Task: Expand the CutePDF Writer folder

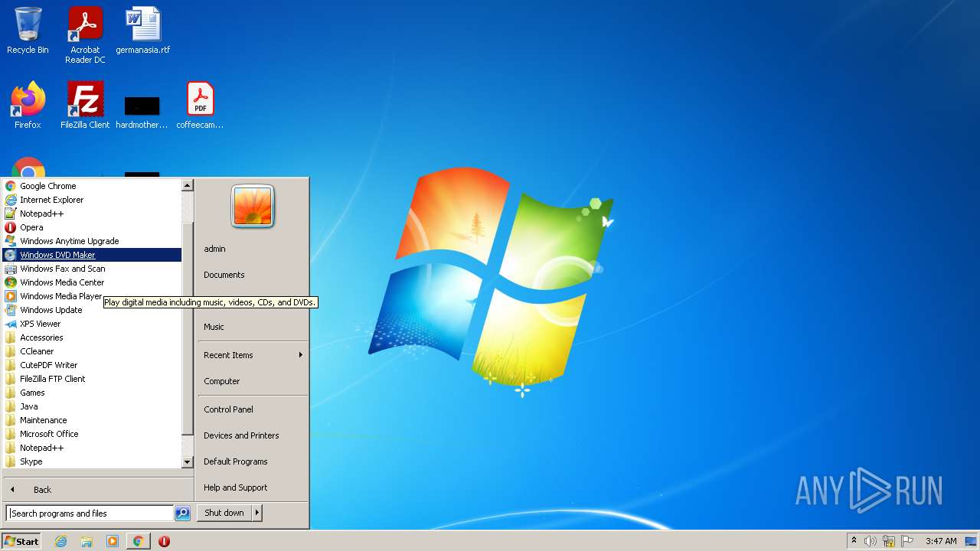Action: [x=92, y=365]
